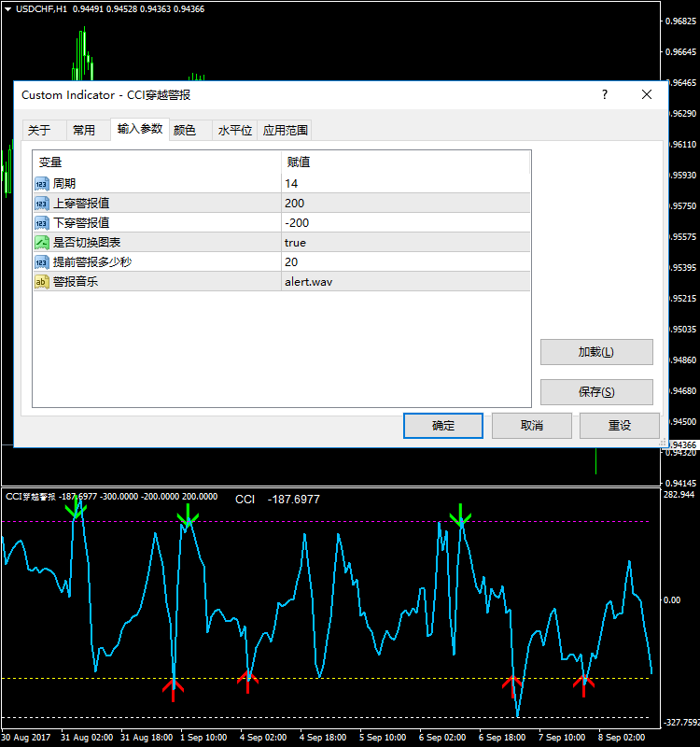Click the 赋值 column header

(405, 162)
